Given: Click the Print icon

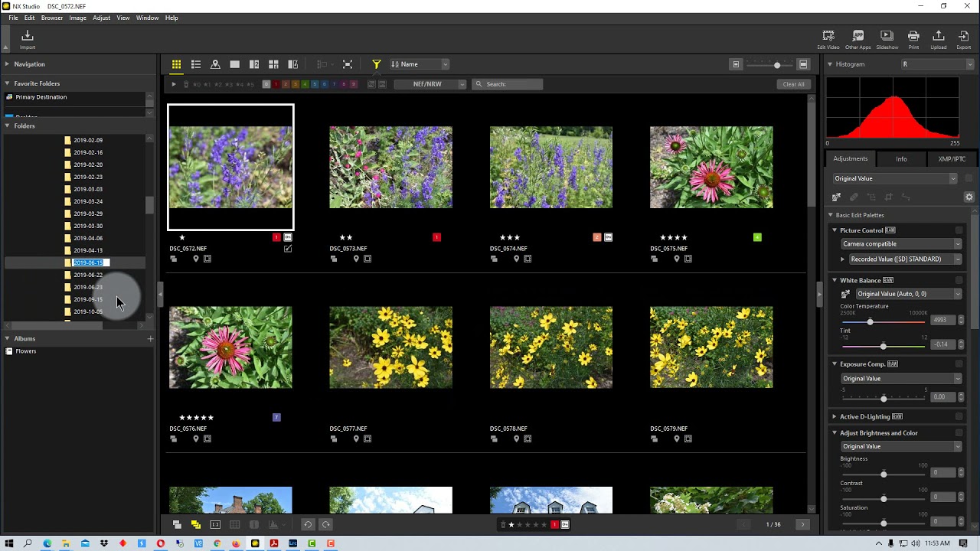Looking at the screenshot, I should point(913,39).
